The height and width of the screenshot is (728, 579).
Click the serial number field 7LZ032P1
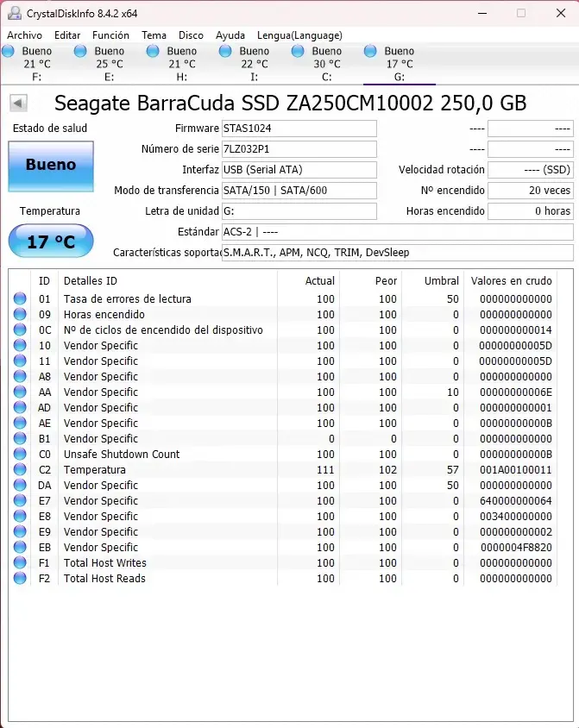coord(299,149)
